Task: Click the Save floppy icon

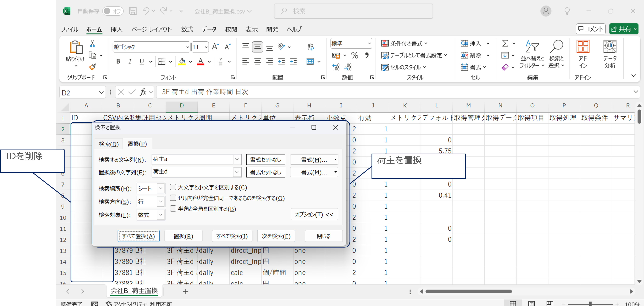Action: [x=133, y=11]
